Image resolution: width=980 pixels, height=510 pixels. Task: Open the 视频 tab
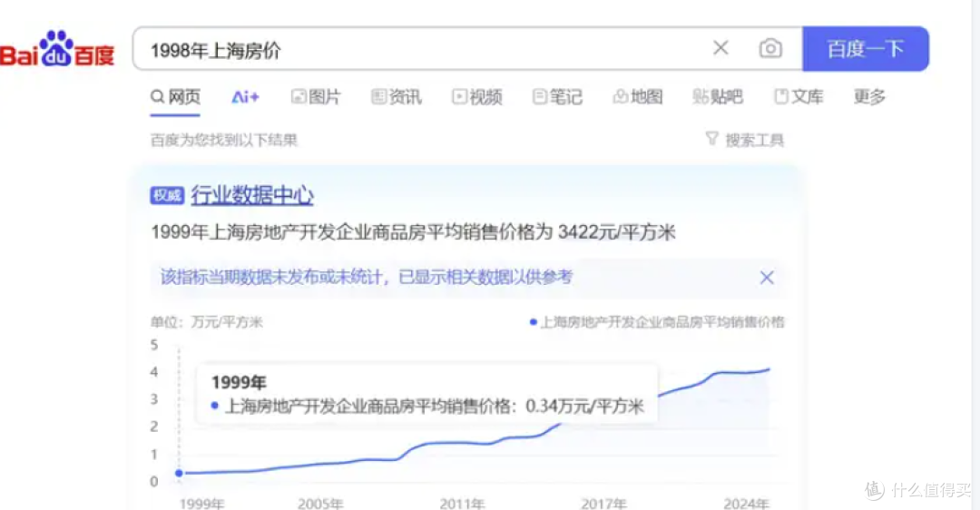(477, 97)
